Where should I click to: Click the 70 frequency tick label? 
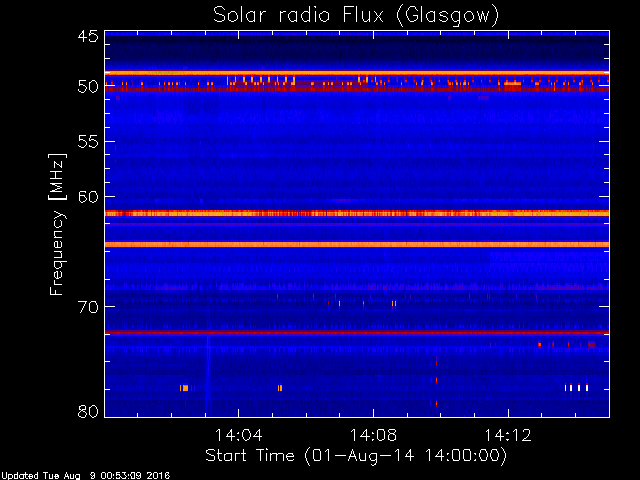[88, 307]
